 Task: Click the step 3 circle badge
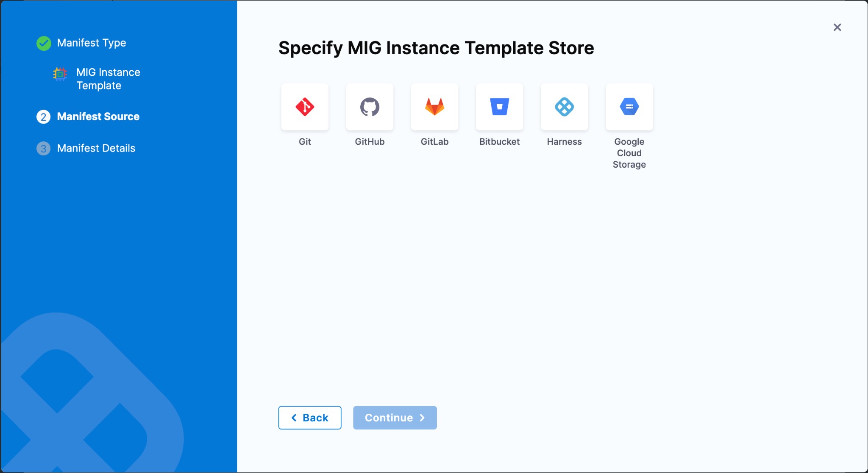pyautogui.click(x=44, y=149)
